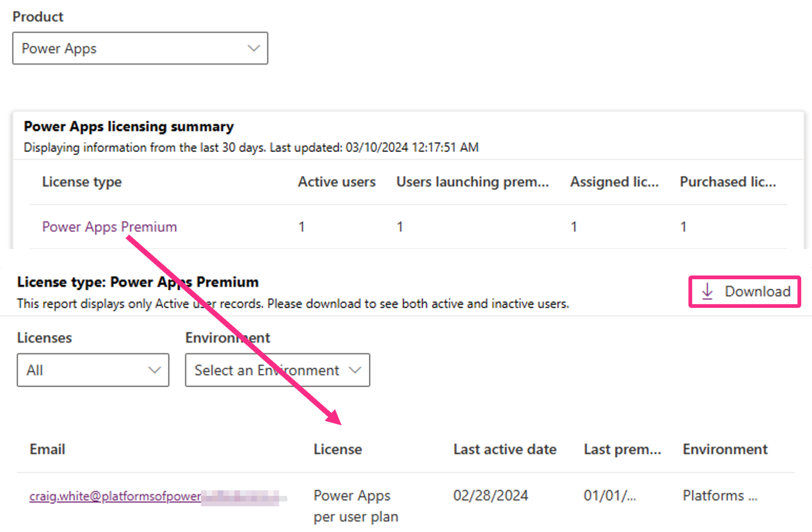
Task: Open the Licenses filter set to All
Action: pyautogui.click(x=92, y=370)
